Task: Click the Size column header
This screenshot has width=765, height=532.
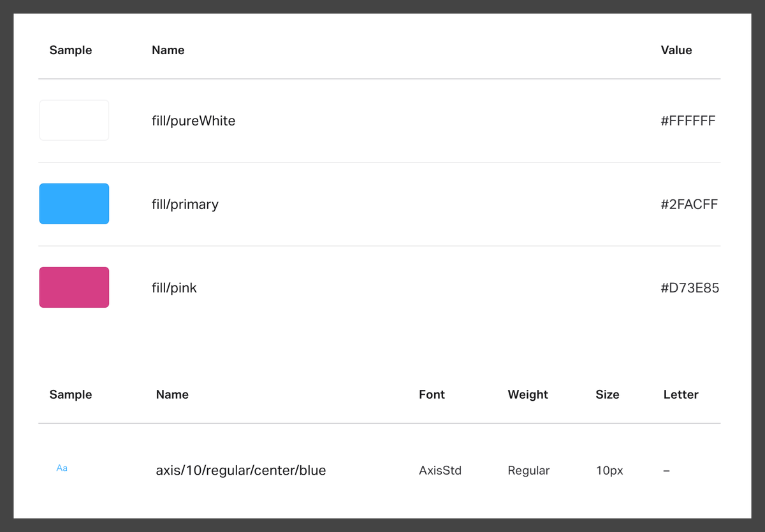Action: pos(607,394)
